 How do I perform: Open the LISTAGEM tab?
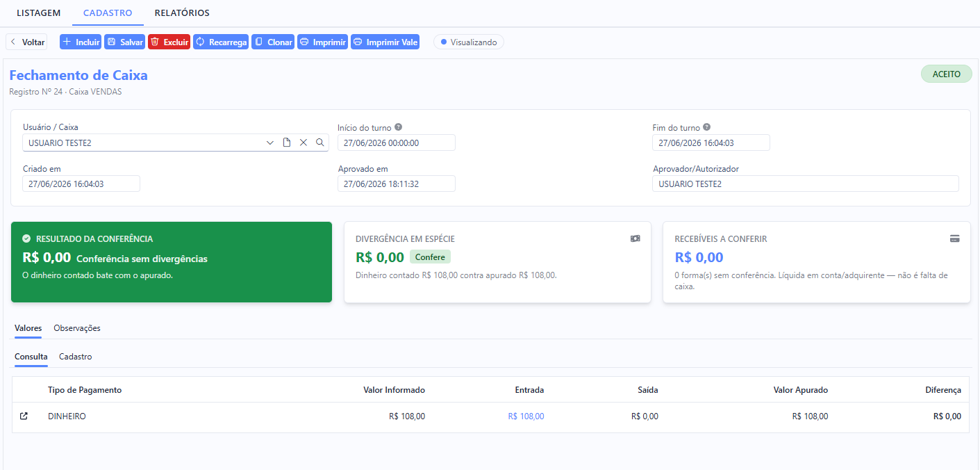[x=39, y=13]
